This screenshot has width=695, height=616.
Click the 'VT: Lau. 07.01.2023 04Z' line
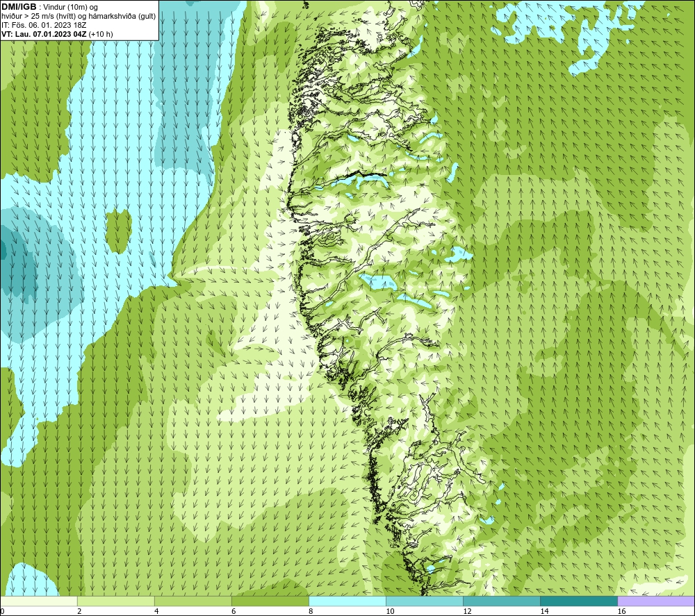(x=44, y=34)
